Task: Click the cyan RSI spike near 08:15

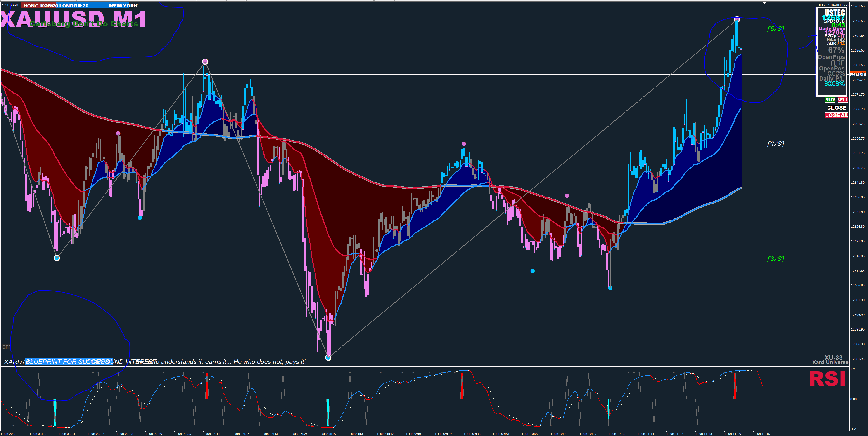Action: click(x=328, y=413)
